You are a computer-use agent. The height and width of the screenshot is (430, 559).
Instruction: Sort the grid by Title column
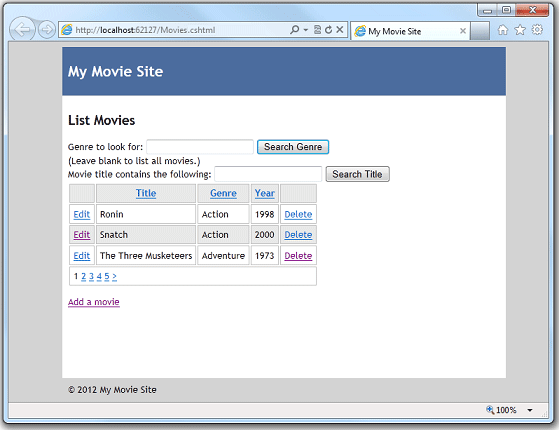point(146,193)
